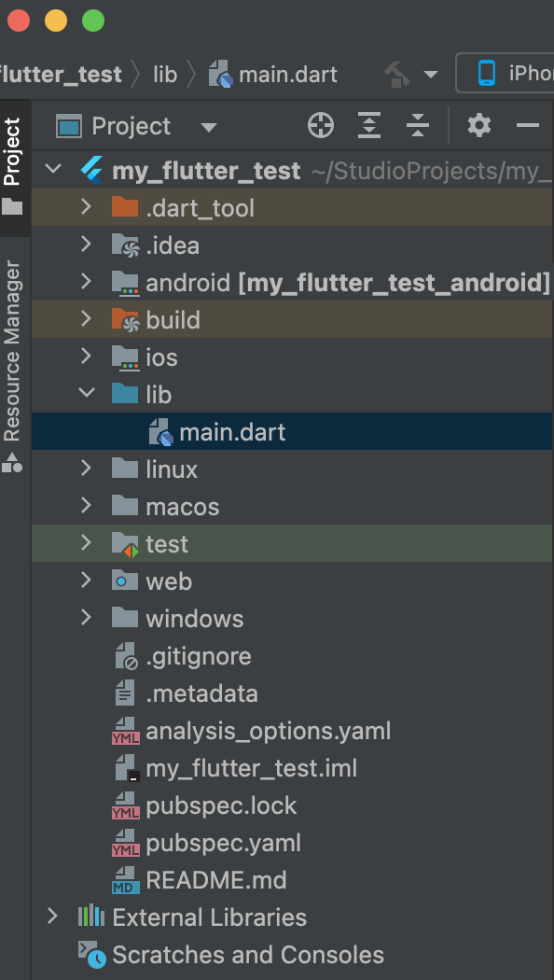
Task: Select the .gitignore file name
Action: coord(199,656)
